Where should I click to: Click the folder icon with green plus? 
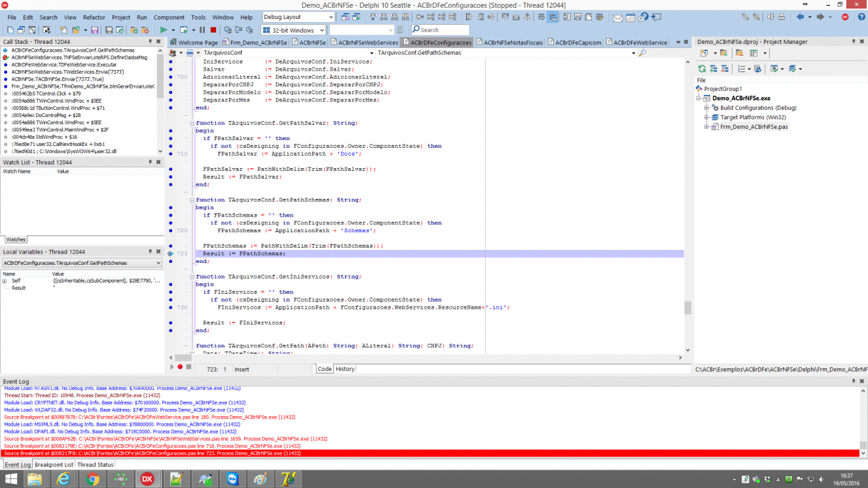click(x=134, y=30)
